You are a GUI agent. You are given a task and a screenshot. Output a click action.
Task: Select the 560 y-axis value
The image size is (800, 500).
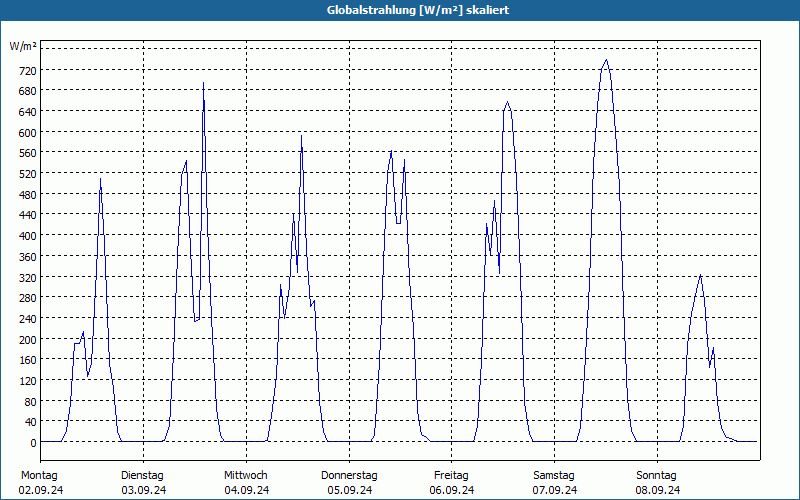coord(27,153)
